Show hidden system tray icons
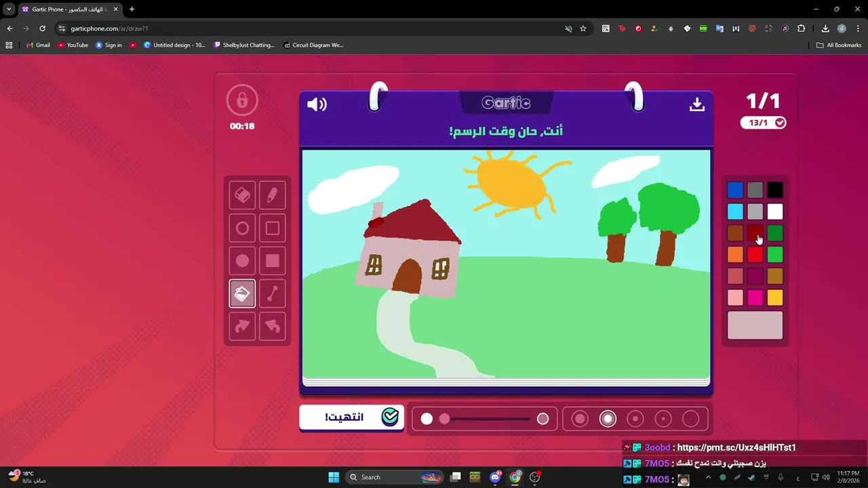The width and height of the screenshot is (868, 488). (x=708, y=477)
